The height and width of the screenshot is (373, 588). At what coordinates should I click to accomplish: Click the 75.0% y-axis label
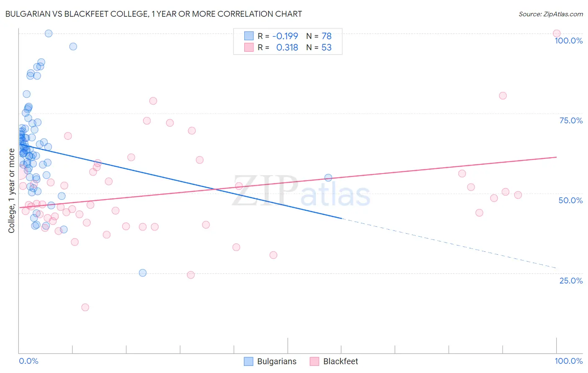point(571,120)
